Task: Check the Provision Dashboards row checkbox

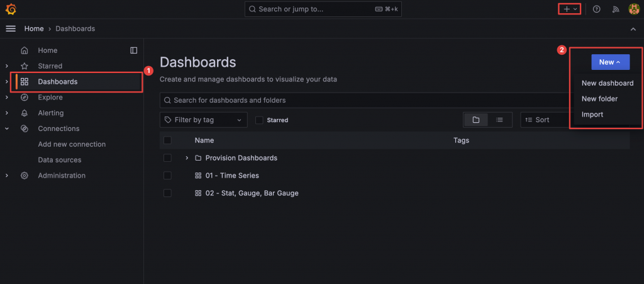Action: (x=167, y=157)
